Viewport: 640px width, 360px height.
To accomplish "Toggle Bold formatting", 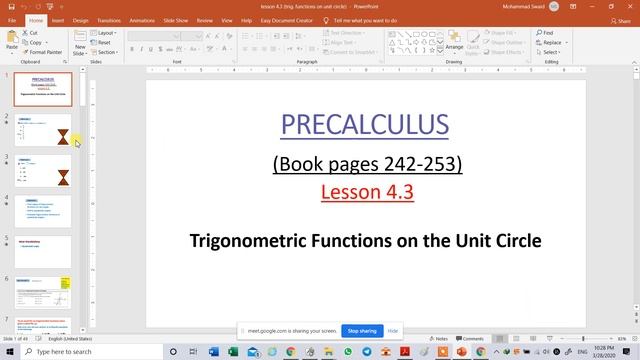I will (132, 49).
